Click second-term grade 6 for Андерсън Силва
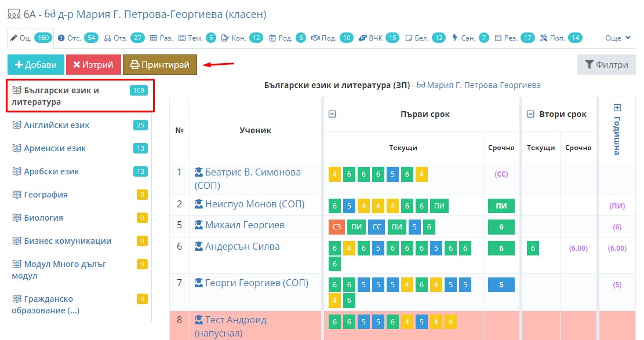This screenshot has height=340, width=644. click(x=533, y=248)
